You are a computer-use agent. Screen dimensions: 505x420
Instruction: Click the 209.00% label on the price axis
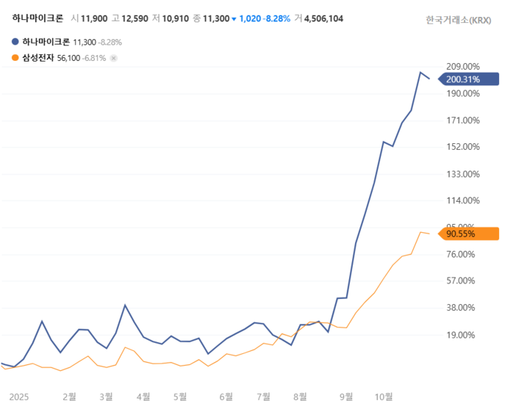[x=463, y=67]
